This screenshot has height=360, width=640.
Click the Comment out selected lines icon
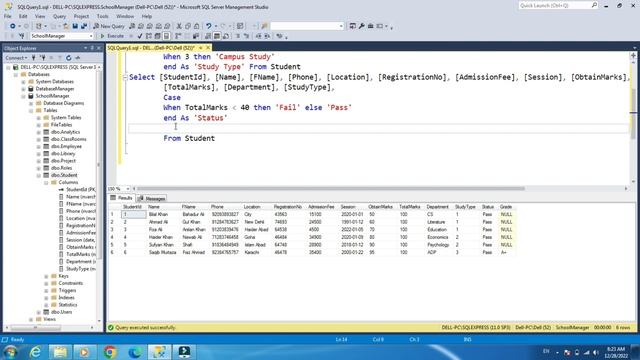tap(238, 36)
